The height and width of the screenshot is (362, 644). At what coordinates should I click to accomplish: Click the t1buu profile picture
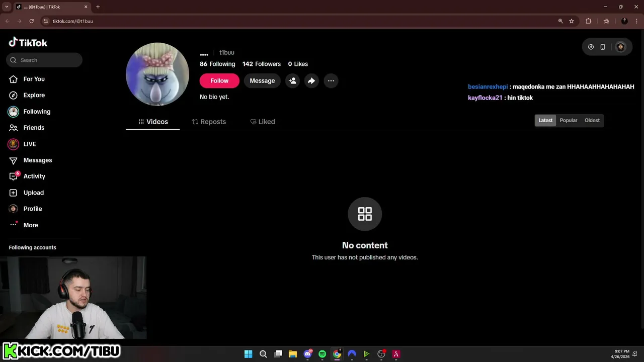[x=157, y=74]
